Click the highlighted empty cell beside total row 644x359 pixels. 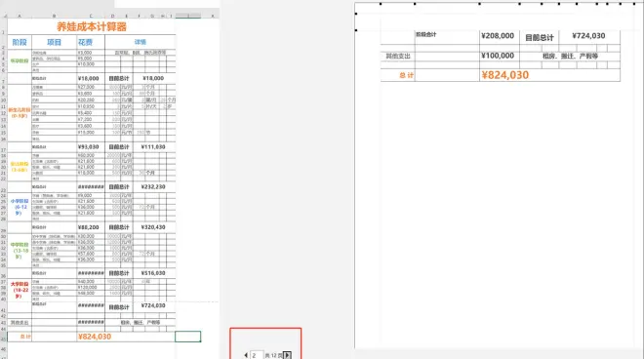pos(187,337)
